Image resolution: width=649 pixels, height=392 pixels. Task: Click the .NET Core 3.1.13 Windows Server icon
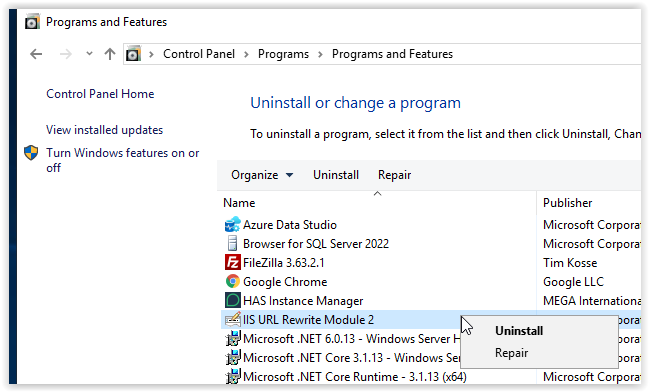point(233,358)
